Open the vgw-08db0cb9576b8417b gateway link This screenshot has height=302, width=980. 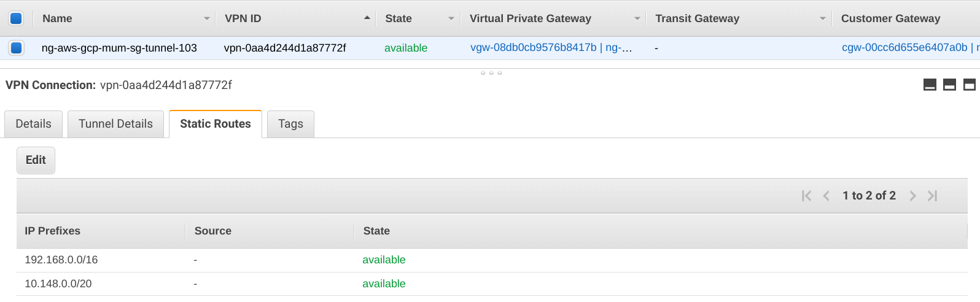[533, 48]
